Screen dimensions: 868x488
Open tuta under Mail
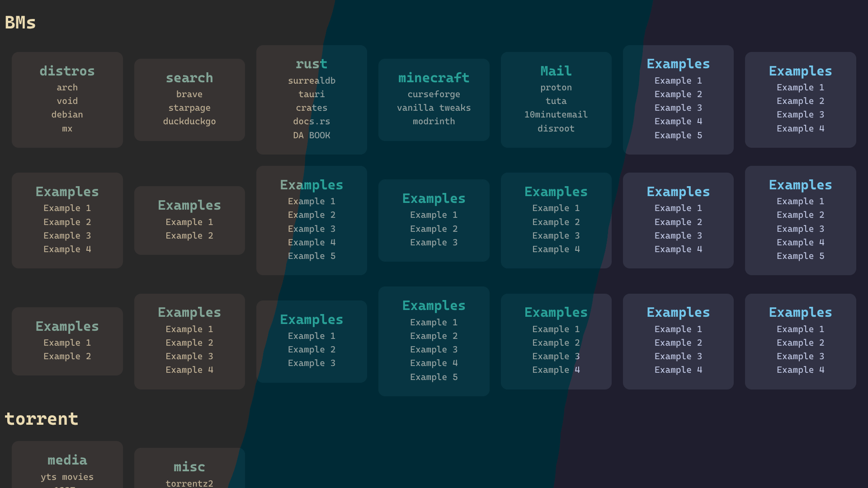556,101
